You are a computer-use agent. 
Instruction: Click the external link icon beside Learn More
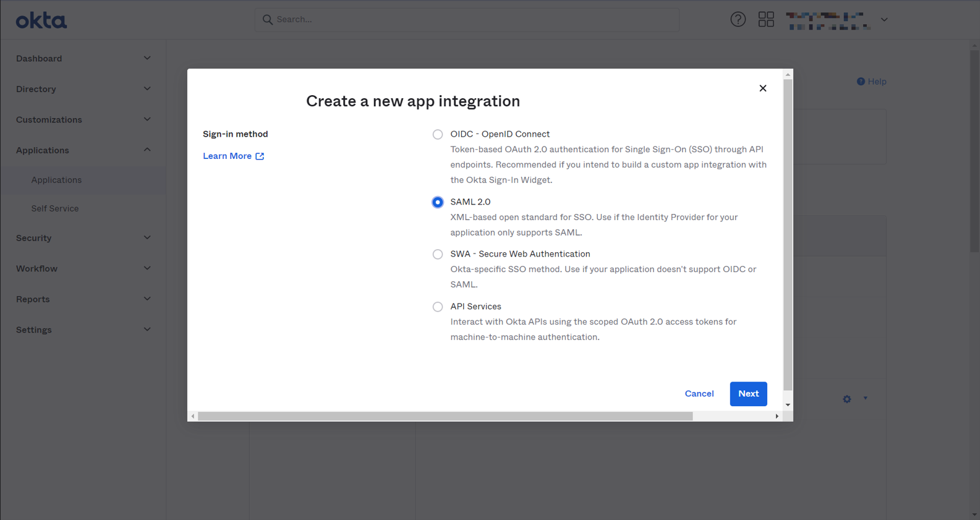(x=260, y=156)
